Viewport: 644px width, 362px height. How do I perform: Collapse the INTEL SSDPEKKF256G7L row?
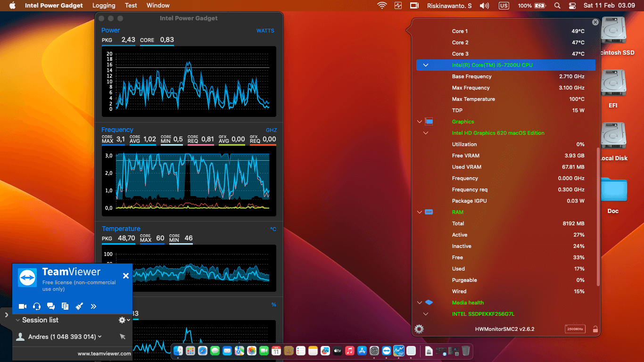pyautogui.click(x=426, y=314)
